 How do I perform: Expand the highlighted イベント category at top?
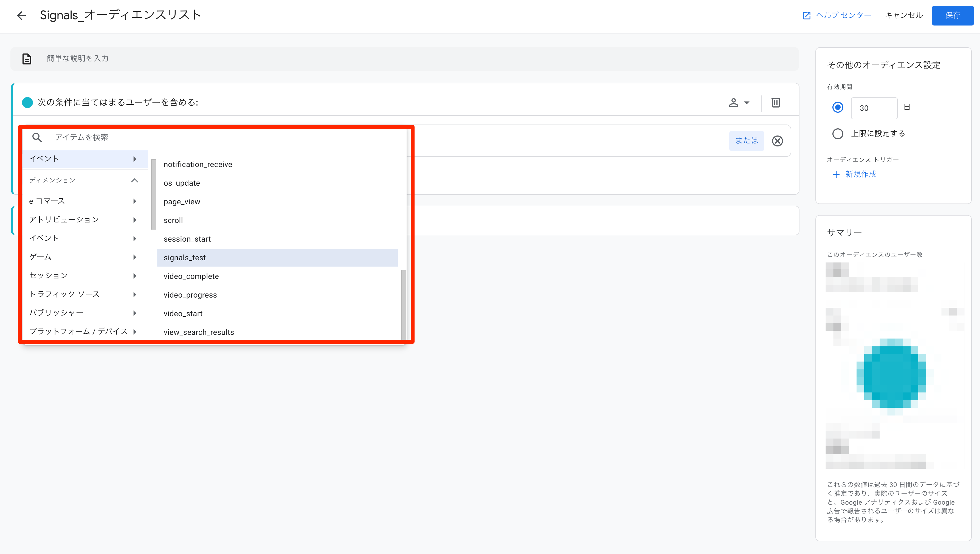point(85,159)
